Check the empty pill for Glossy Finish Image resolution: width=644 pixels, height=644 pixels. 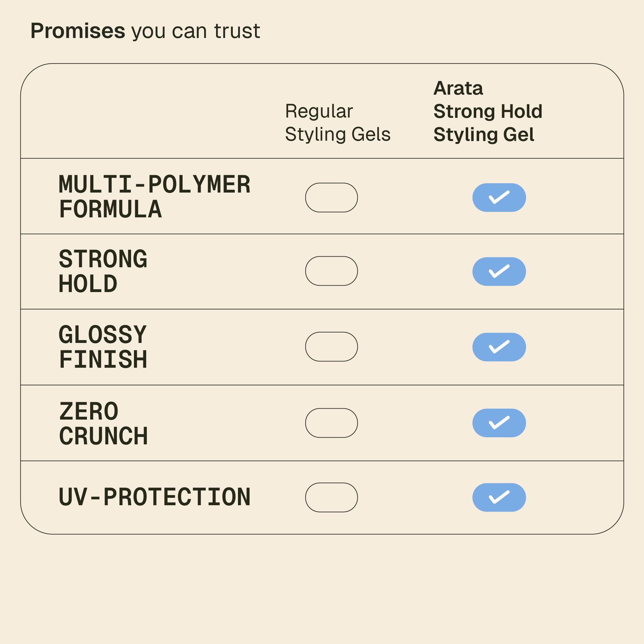pyautogui.click(x=331, y=347)
